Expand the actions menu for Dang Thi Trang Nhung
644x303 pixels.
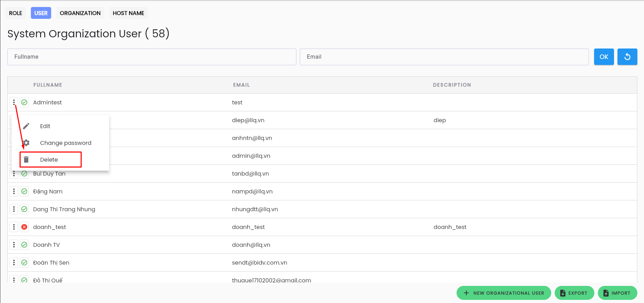pyautogui.click(x=14, y=209)
